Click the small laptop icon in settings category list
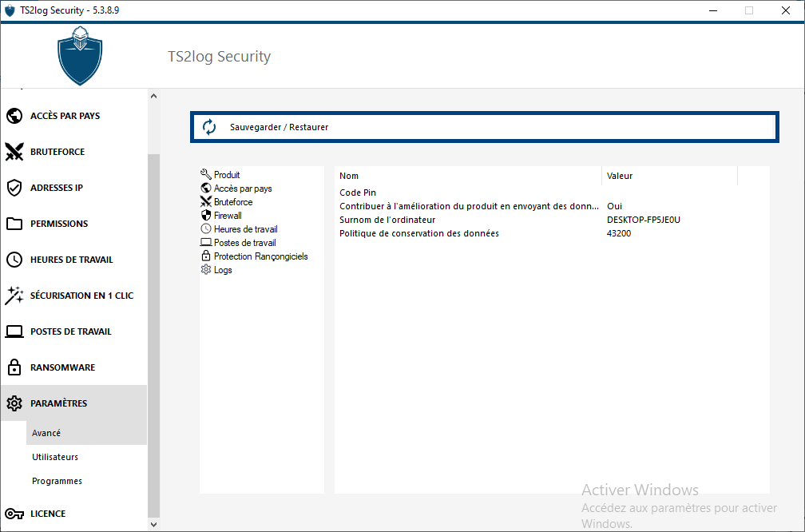The width and height of the screenshot is (805, 532). tap(206, 242)
